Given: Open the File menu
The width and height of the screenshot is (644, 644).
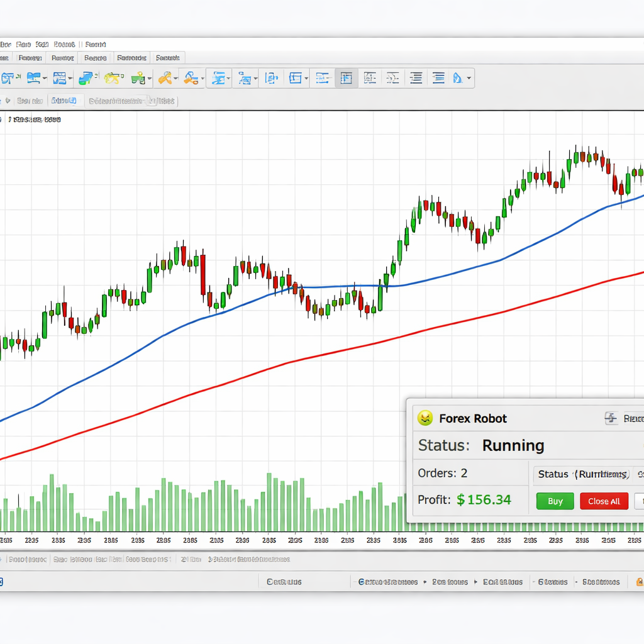Looking at the screenshot, I should pos(6,44).
